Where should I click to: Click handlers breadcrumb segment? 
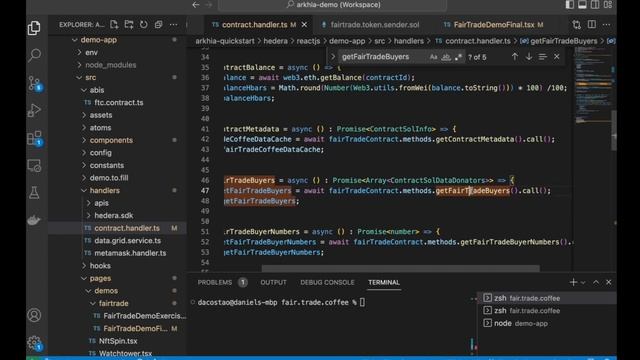[x=409, y=41]
